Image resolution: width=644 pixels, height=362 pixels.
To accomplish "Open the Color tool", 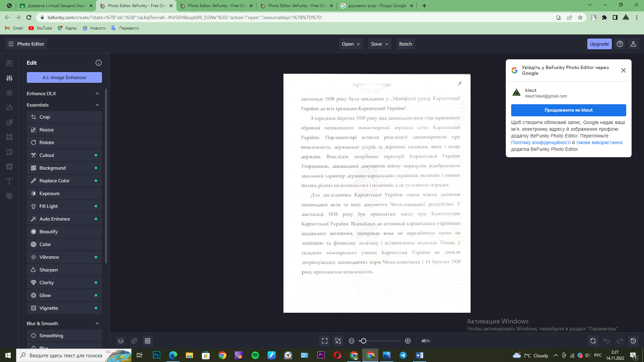I will pos(64,244).
